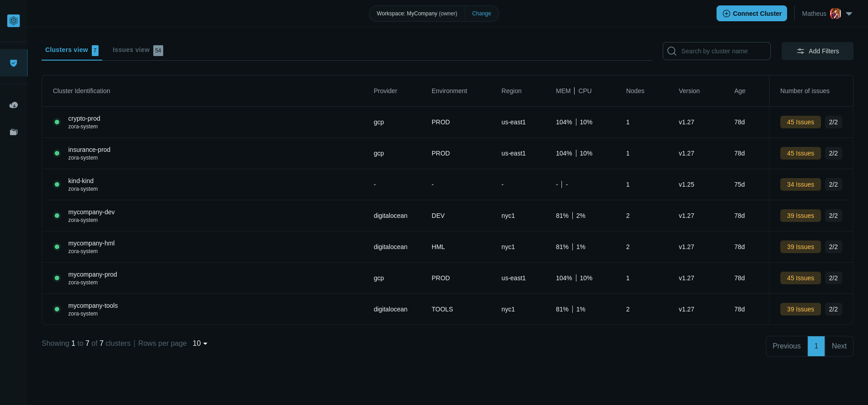Click the v1.25 version cell

(686, 184)
